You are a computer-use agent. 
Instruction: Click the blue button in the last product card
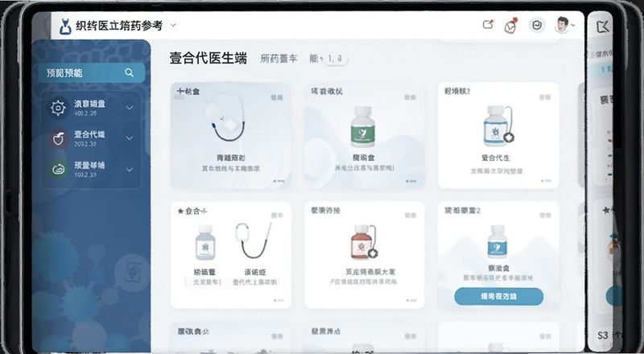click(498, 296)
